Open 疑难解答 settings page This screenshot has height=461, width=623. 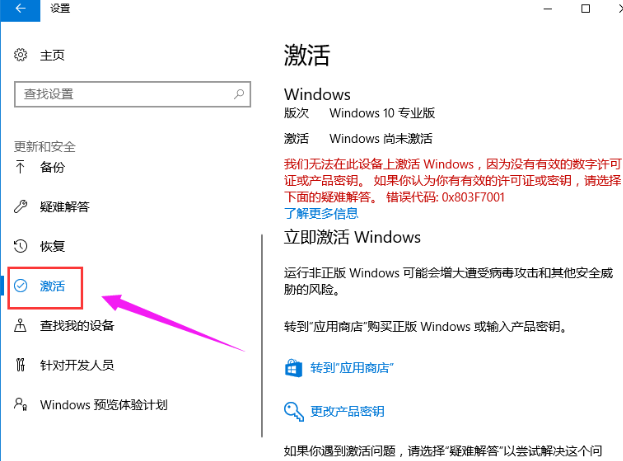point(64,207)
